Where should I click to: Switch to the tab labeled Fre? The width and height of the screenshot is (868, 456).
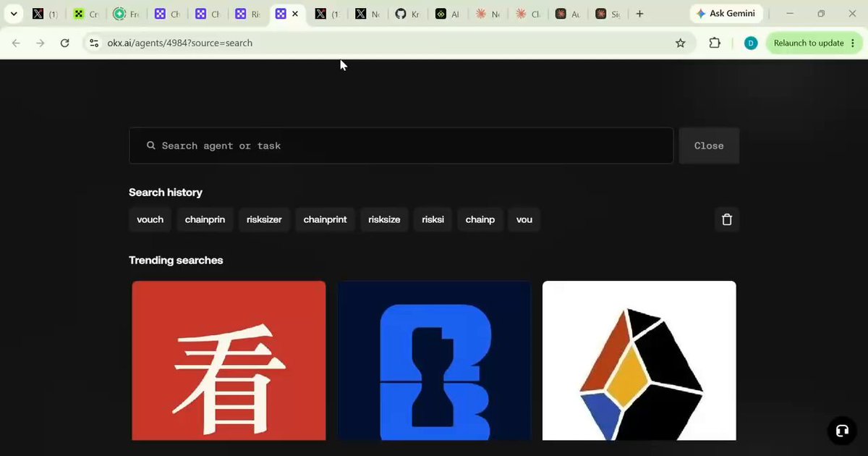(127, 14)
